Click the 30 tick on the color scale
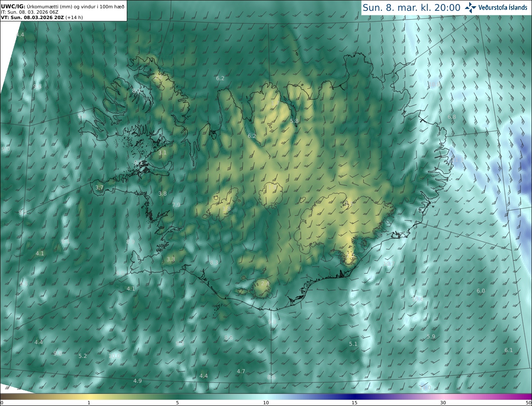 [443, 403]
